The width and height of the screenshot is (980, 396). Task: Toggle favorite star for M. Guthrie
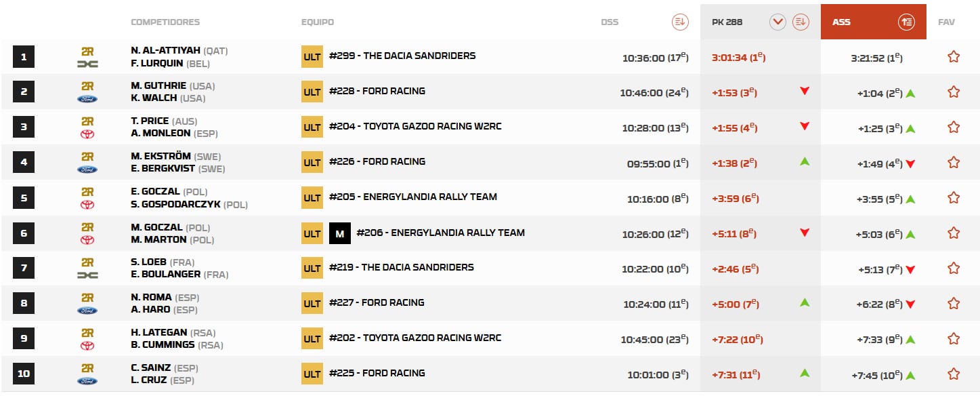pyautogui.click(x=954, y=92)
